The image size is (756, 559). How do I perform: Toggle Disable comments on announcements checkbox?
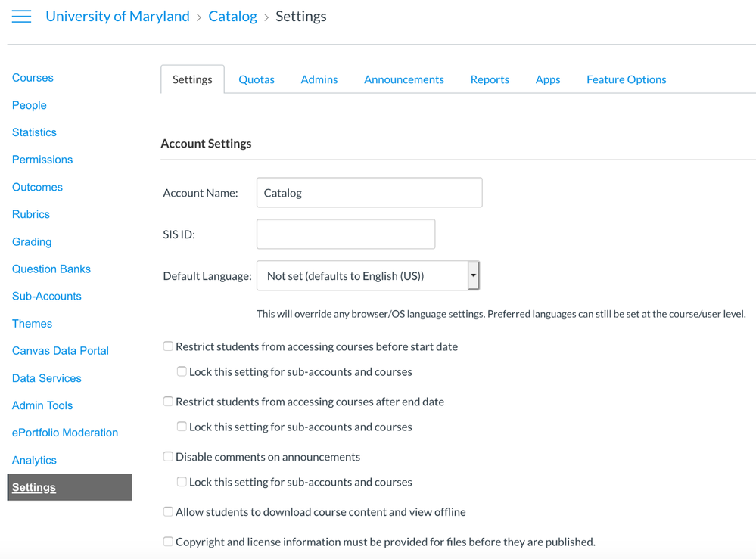pyautogui.click(x=168, y=457)
